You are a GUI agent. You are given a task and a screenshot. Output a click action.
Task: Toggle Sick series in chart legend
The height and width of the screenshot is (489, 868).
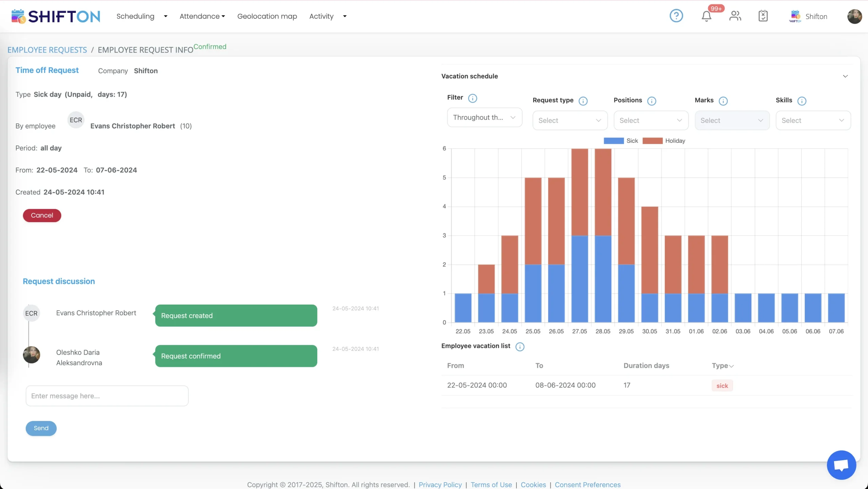point(621,141)
